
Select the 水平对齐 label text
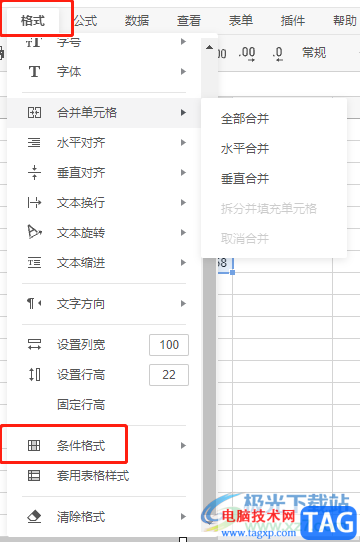[81, 142]
